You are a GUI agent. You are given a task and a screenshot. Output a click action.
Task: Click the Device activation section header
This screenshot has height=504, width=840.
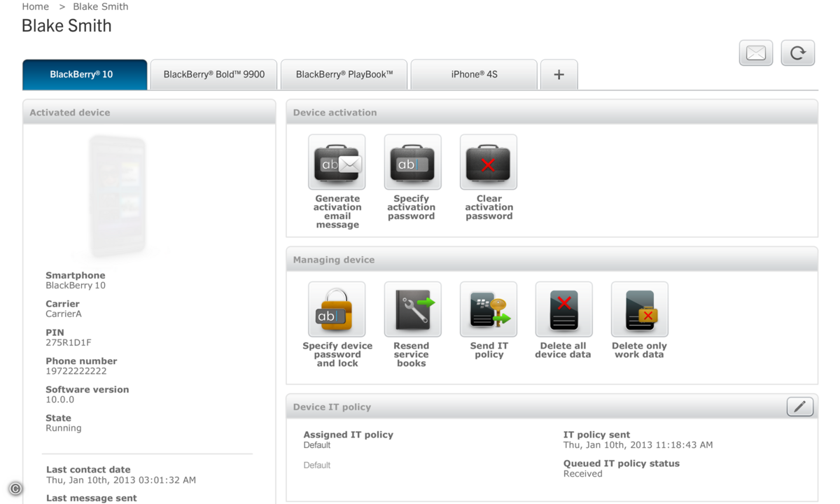point(552,112)
